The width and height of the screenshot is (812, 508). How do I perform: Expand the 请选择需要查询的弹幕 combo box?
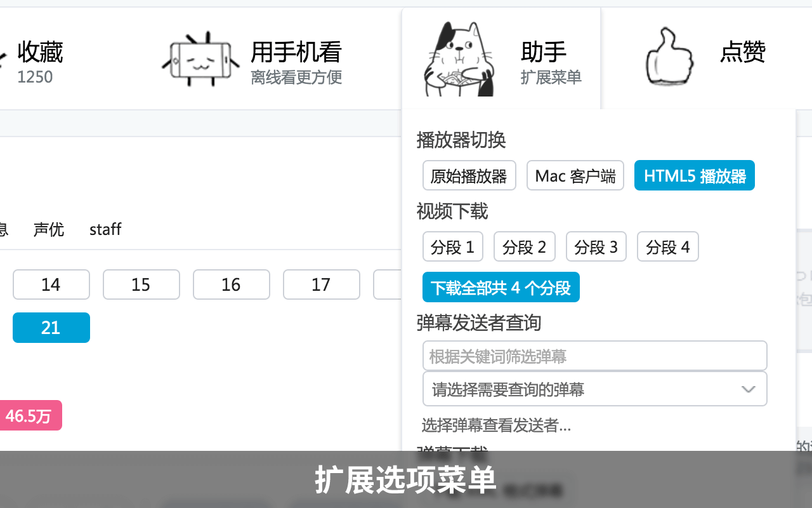(595, 389)
